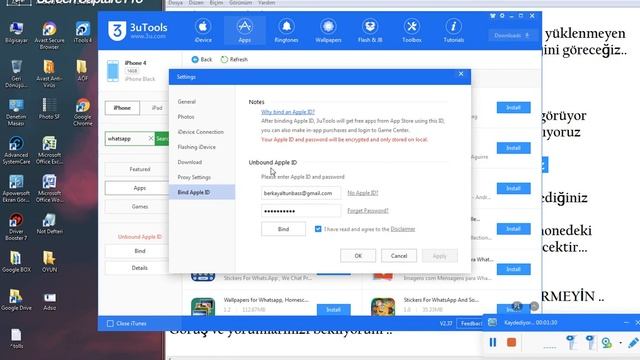Click the pencil annotate icon in recorder
Screen dimensions: 640x360
[x=633, y=342]
